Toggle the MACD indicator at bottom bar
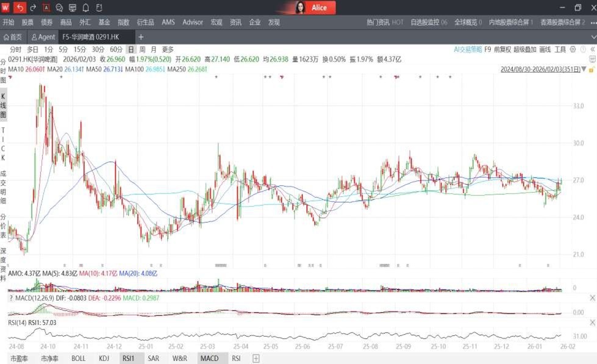 [209, 359]
